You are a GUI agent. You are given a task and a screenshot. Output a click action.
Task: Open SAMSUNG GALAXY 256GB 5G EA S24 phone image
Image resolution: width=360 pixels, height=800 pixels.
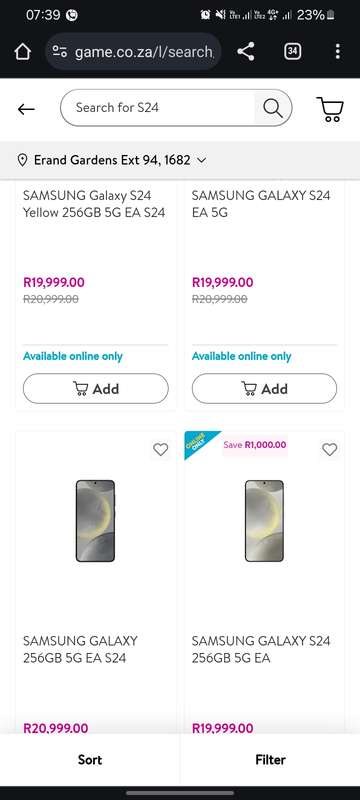click(95, 521)
